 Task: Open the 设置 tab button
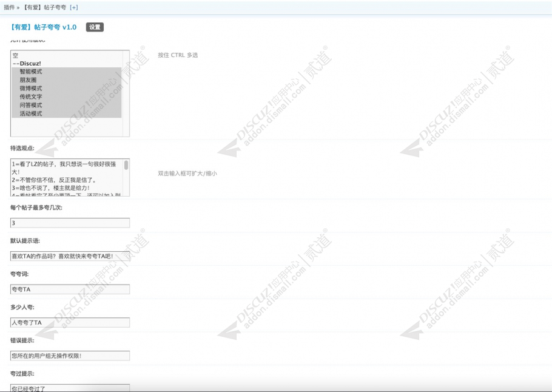click(95, 27)
